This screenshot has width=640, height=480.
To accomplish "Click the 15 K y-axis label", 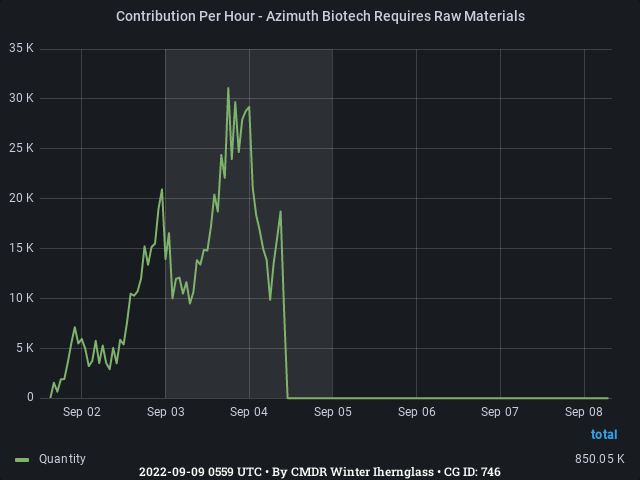I will click(21, 248).
